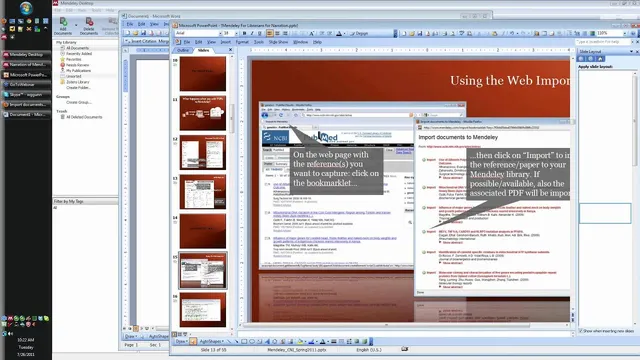Switch to Mendeley Desktop in the taskbar
Viewport: 640px width, 360px height.
click(x=27, y=54)
